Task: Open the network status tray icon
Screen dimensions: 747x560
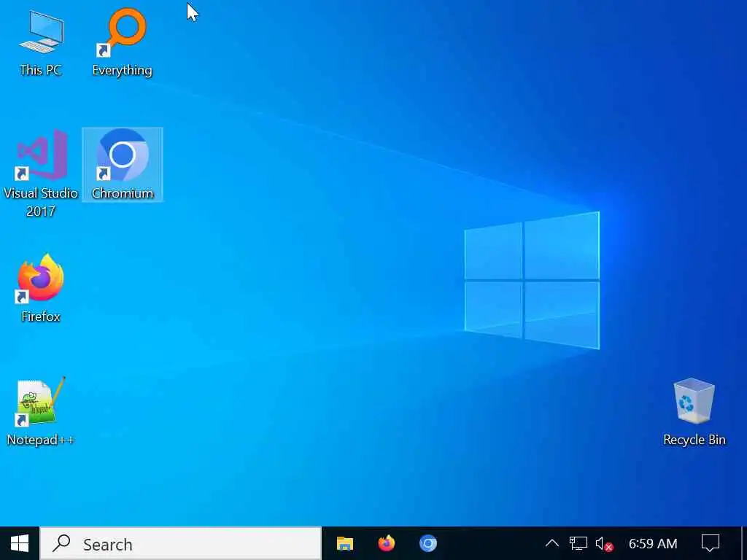Action: 578,543
